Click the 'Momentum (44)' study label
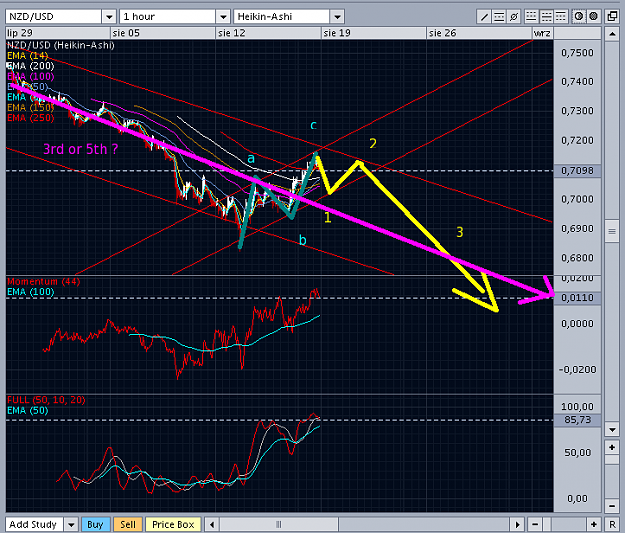Viewport: 625px width, 533px height. [43, 281]
